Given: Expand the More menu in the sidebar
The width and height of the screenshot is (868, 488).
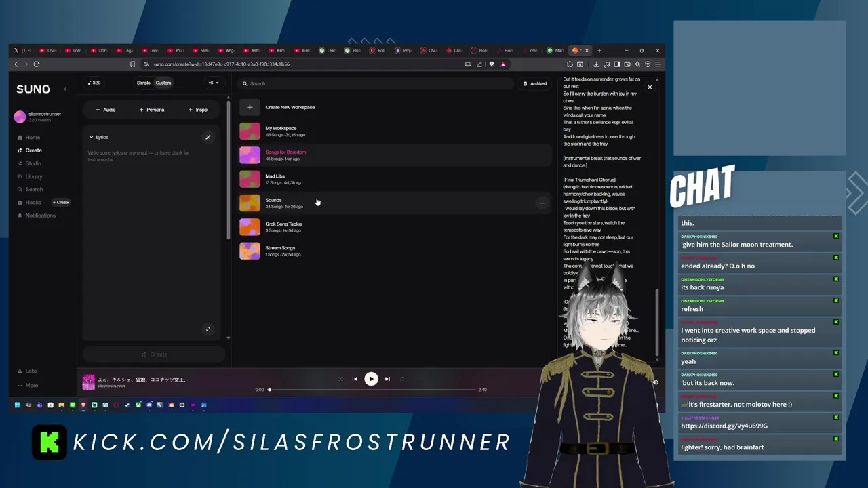Looking at the screenshot, I should point(28,385).
